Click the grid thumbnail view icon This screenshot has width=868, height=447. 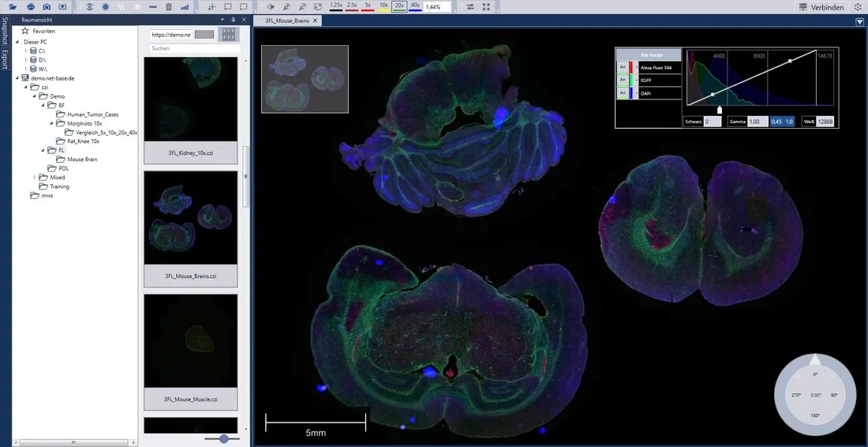pyautogui.click(x=229, y=34)
